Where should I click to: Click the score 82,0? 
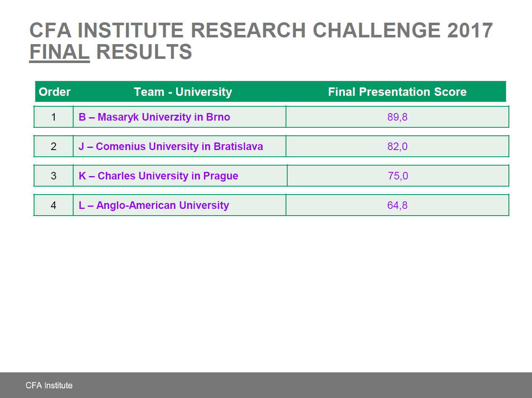point(397,147)
